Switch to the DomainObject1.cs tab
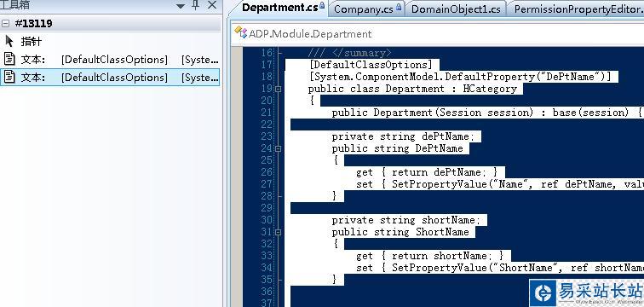Viewport: 644px width, 307px height. click(456, 9)
